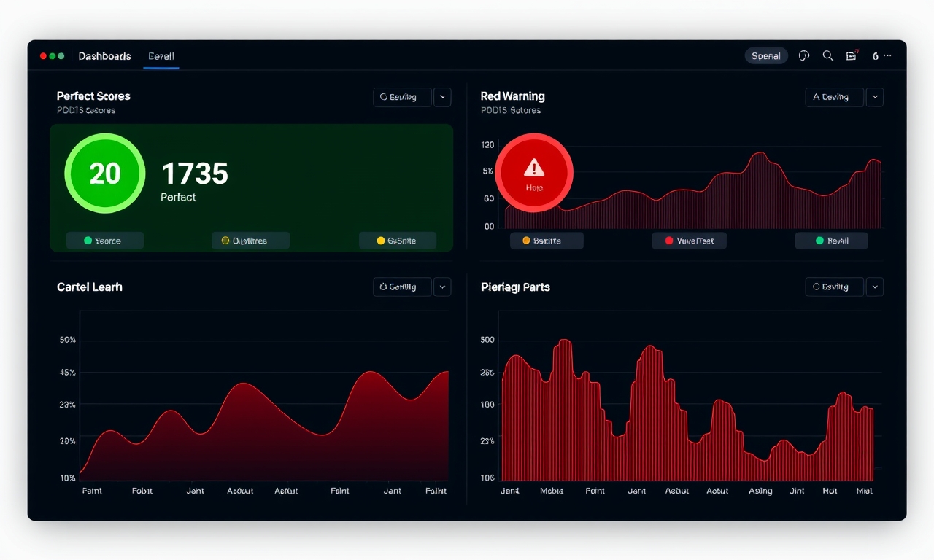Click the icon in Red Warning header button
Viewport: 934px width, 560px height.
click(x=817, y=97)
